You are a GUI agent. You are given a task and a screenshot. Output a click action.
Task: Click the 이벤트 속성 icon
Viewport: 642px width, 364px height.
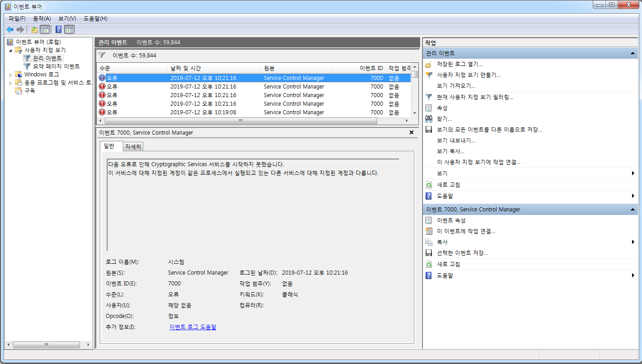point(429,220)
